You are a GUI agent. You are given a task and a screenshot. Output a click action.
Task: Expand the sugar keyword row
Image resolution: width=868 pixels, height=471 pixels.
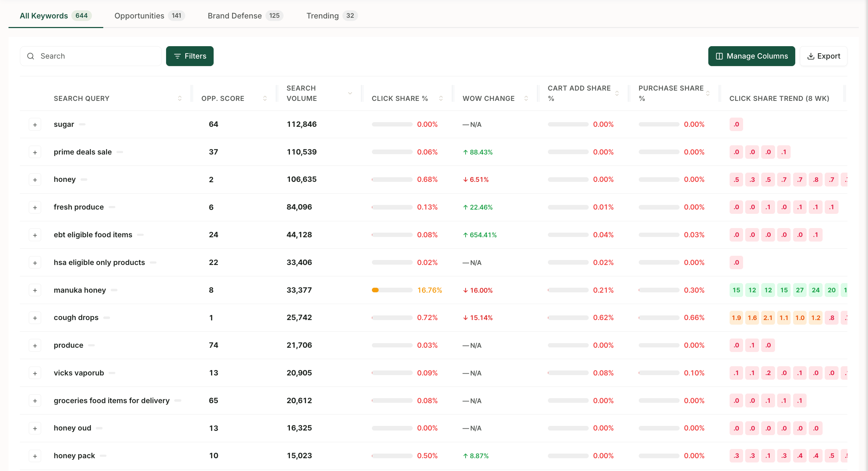pos(35,125)
